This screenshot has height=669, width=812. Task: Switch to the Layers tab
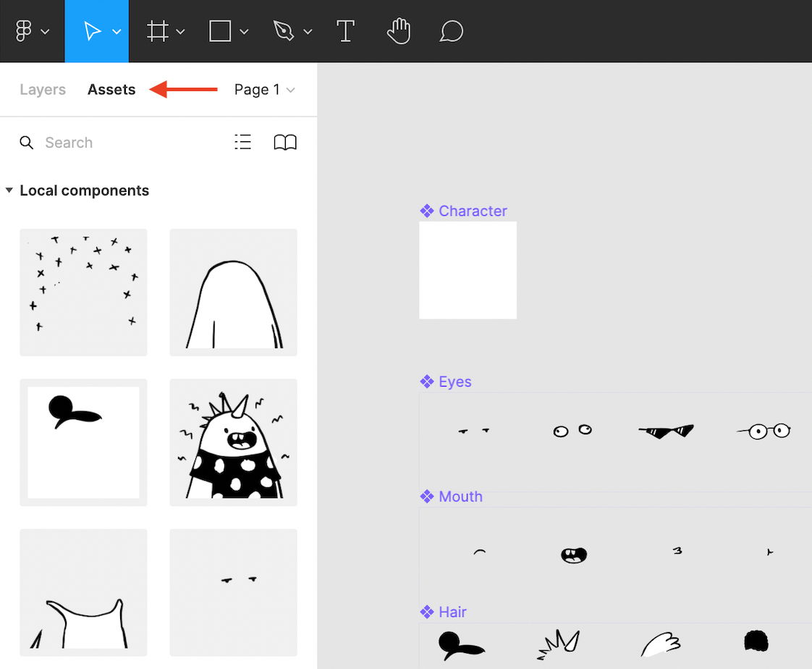coord(43,90)
